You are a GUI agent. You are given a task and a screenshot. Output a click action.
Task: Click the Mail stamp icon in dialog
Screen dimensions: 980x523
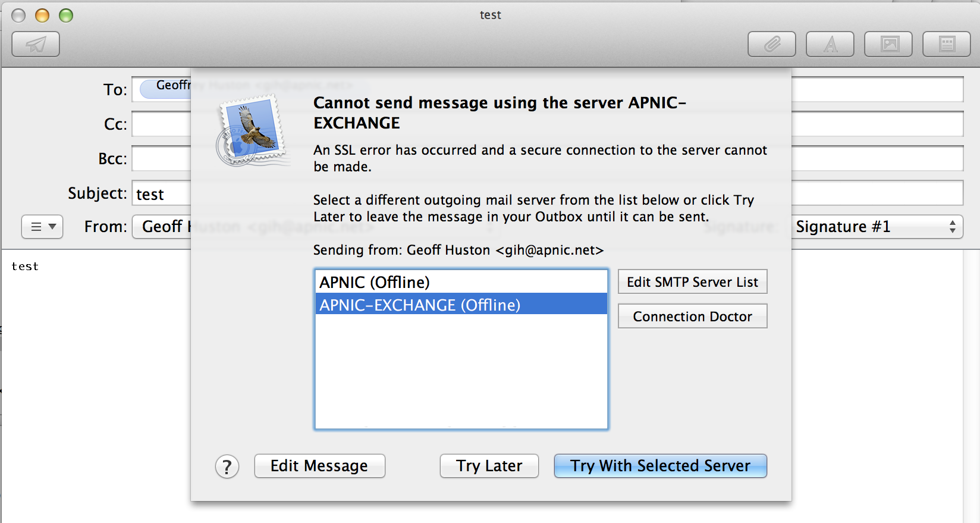tap(251, 131)
